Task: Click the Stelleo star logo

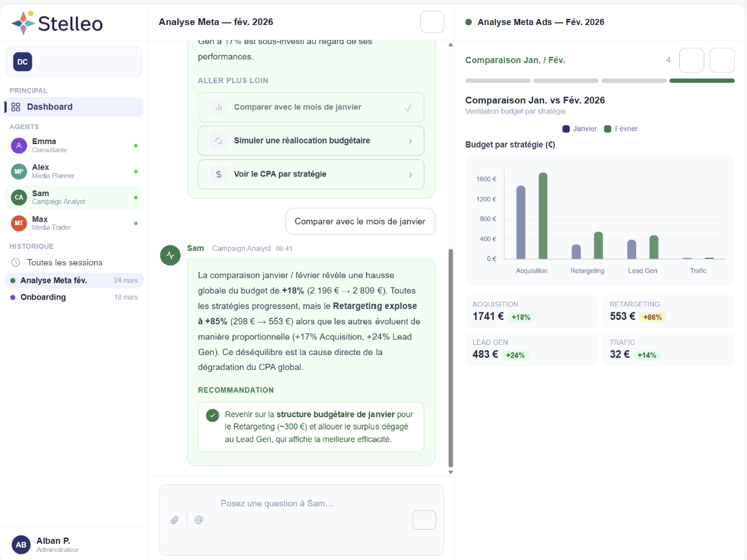Action: coord(23,22)
